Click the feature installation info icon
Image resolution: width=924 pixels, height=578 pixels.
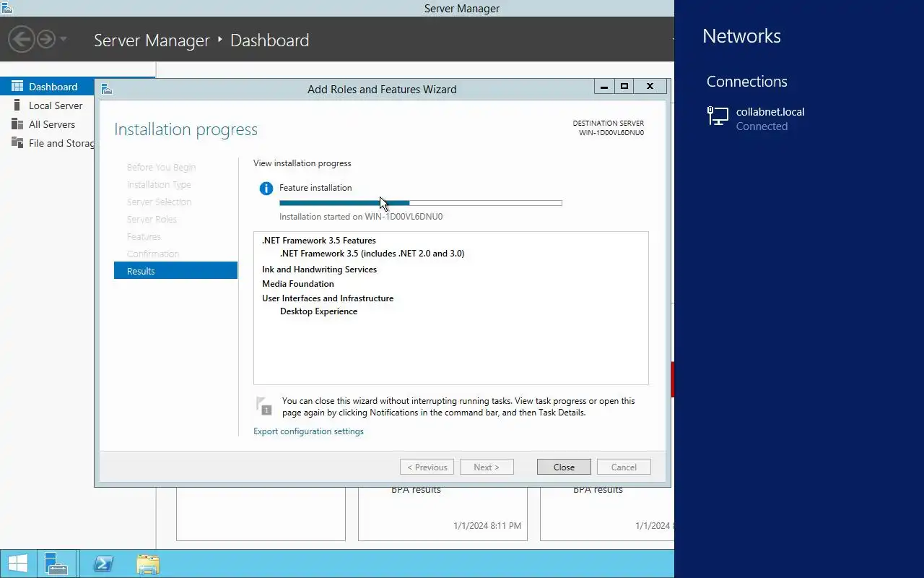click(266, 189)
